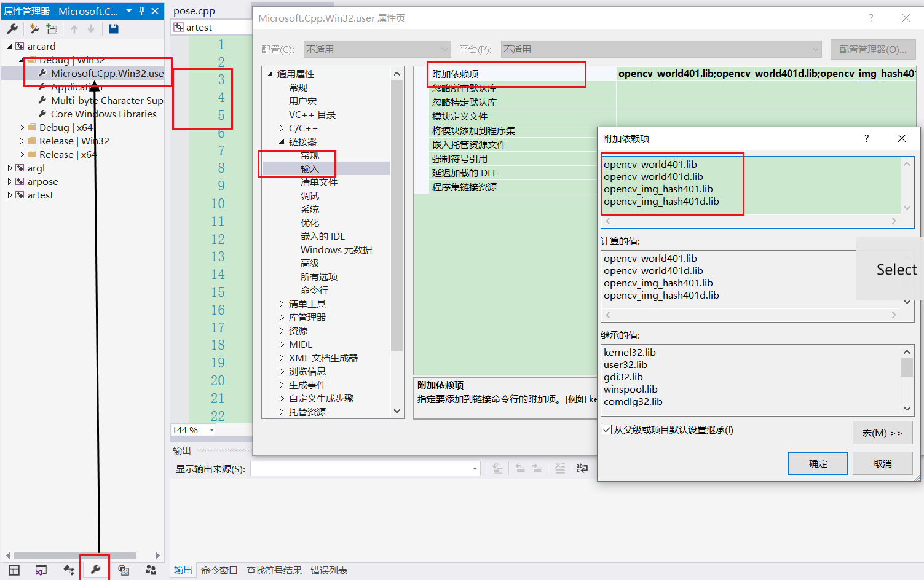Select the 附加依赖项 property row
Image resolution: width=924 pixels, height=580 pixels.
[x=665, y=74]
